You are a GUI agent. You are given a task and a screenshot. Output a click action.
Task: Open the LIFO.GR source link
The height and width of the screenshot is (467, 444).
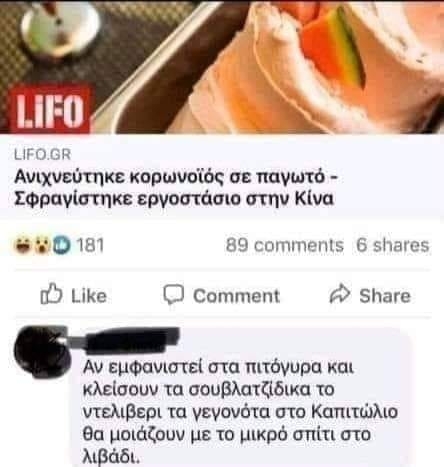point(43,154)
